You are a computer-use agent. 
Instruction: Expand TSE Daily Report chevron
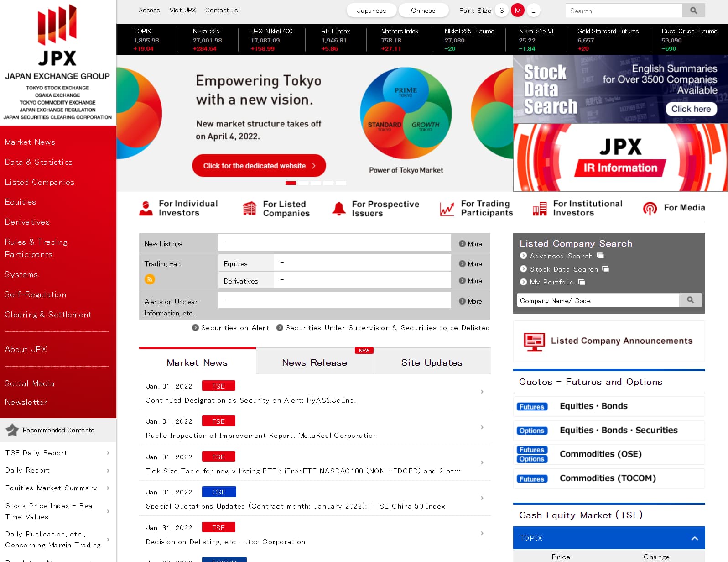coord(108,453)
